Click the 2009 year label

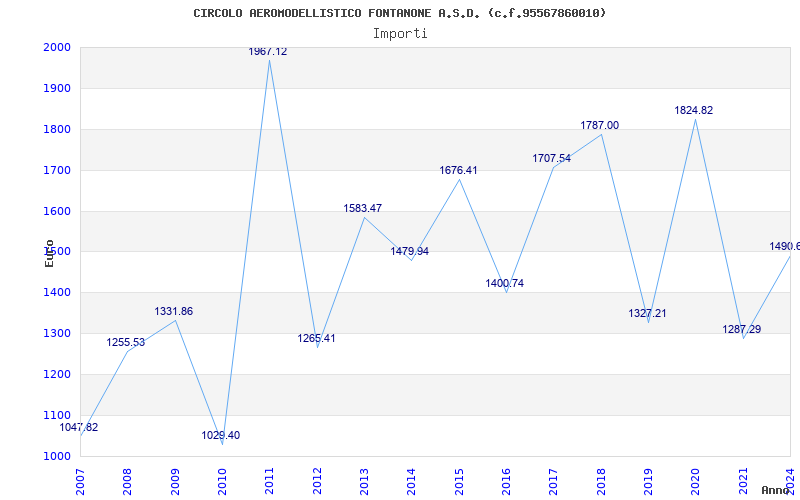175,481
